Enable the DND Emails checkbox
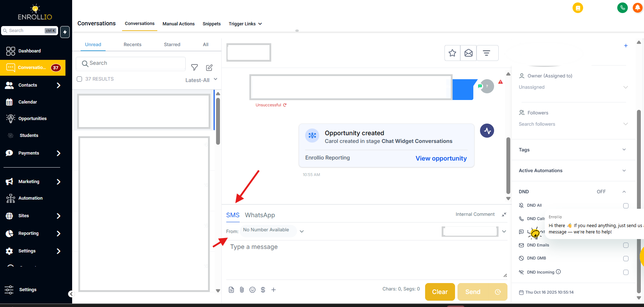Screen dimensions: 644x307 pos(626,245)
